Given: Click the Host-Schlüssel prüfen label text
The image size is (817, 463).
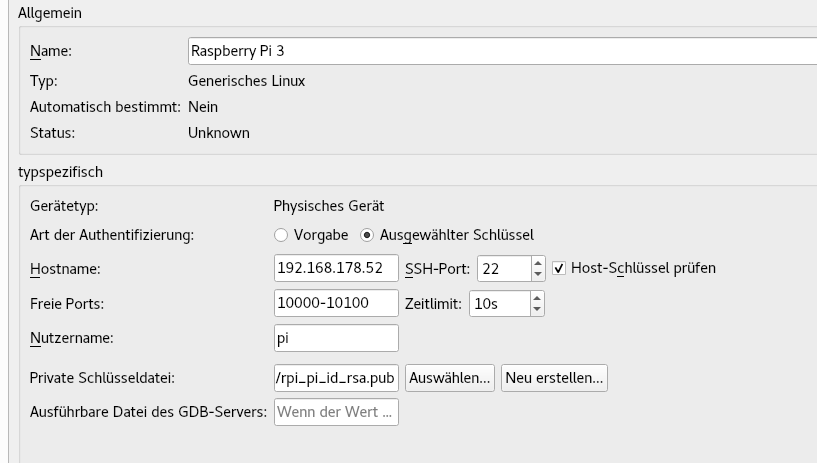Looking at the screenshot, I should 643,268.
